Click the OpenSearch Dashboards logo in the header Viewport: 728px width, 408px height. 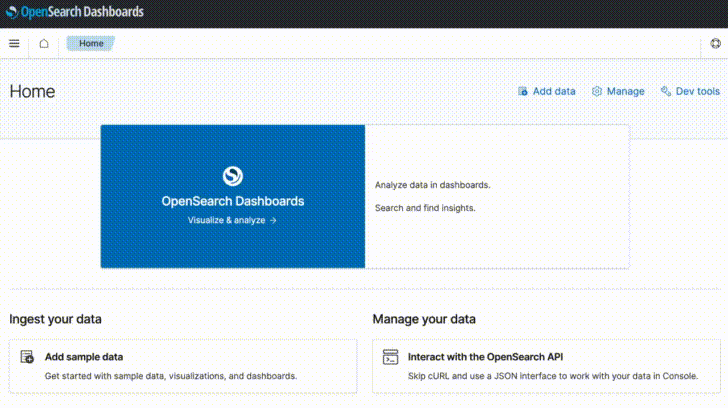tap(75, 12)
